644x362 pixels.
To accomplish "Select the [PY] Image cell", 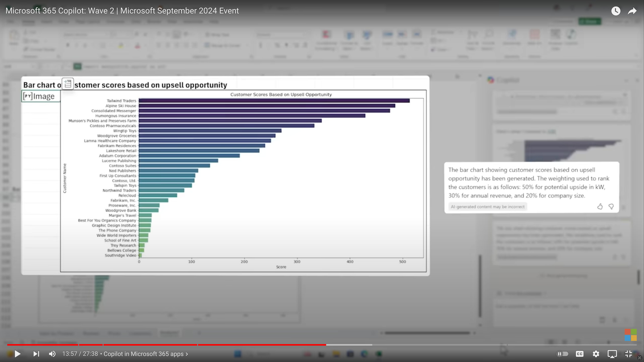I will point(41,96).
